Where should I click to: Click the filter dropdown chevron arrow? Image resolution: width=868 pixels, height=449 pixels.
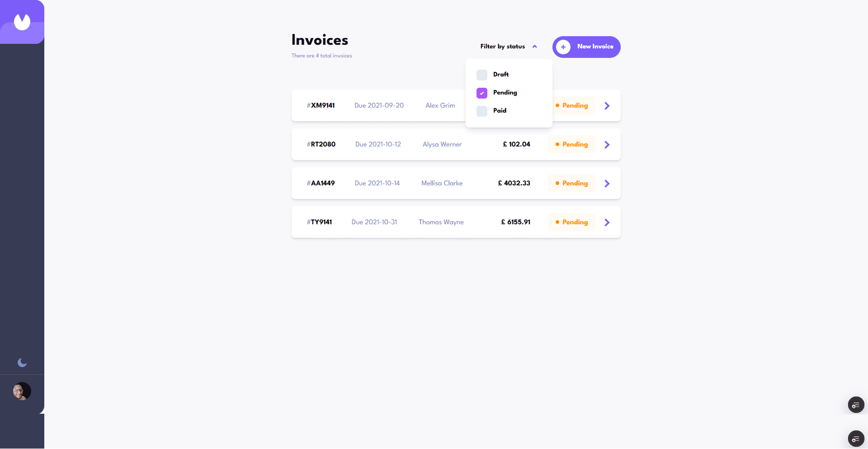[x=535, y=47]
